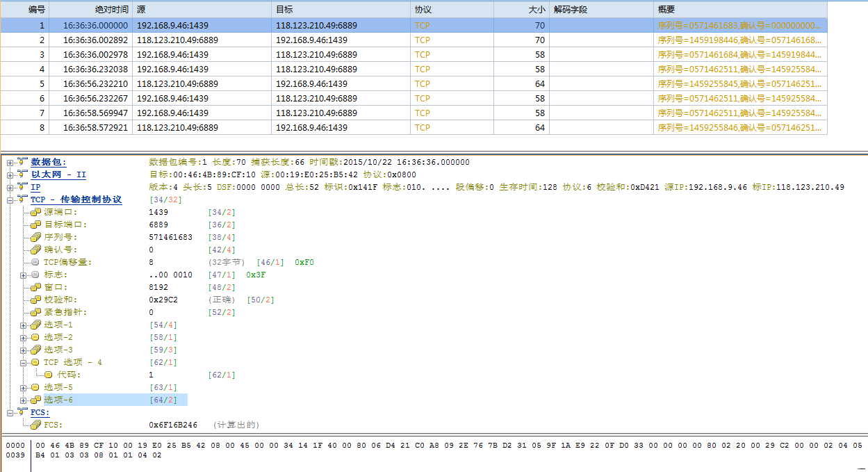Collapse the TCP 选项 - 4 node
Screen dimensions: 868x472
pos(24,363)
